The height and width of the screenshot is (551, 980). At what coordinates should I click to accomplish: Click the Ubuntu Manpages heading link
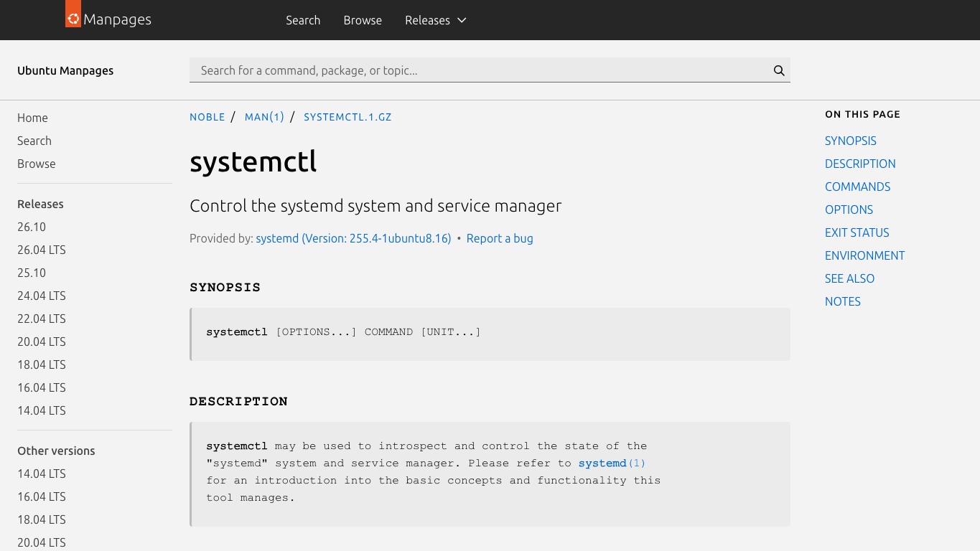click(x=65, y=70)
